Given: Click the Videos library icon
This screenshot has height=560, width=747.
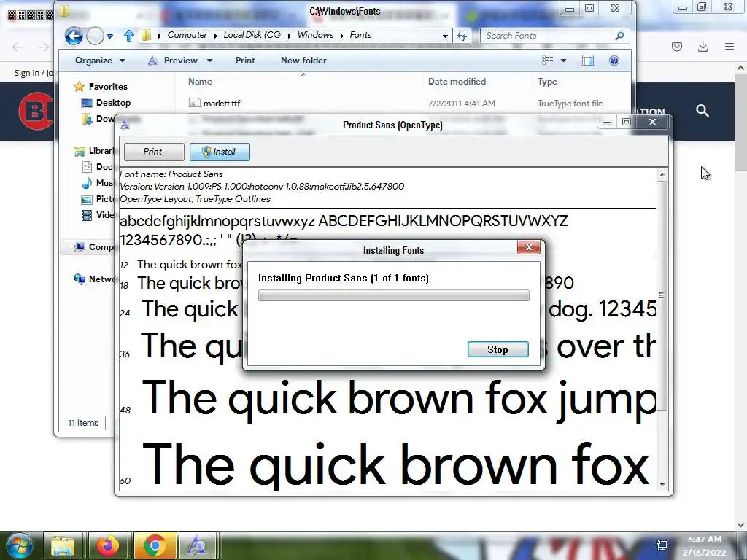Looking at the screenshot, I should click(x=87, y=215).
